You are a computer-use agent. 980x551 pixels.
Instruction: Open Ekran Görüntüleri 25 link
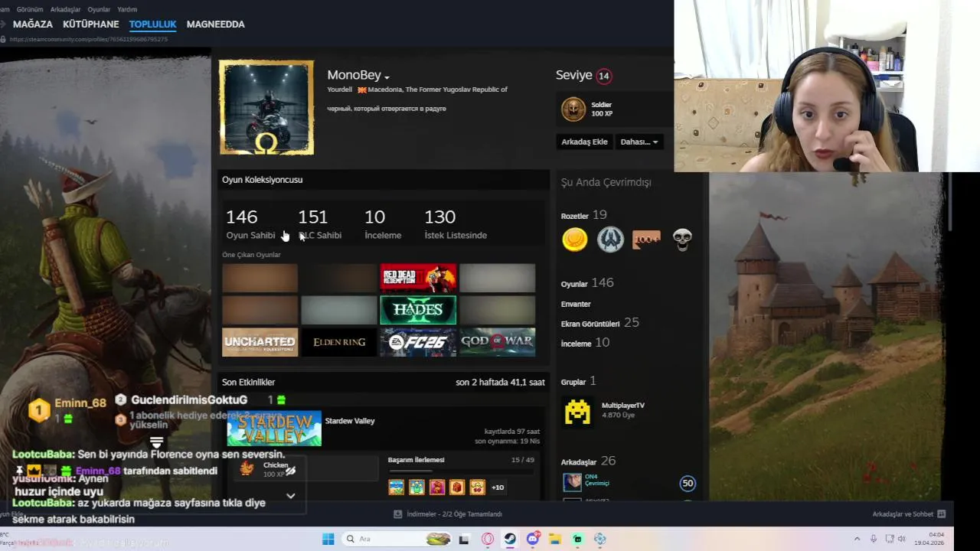point(600,323)
